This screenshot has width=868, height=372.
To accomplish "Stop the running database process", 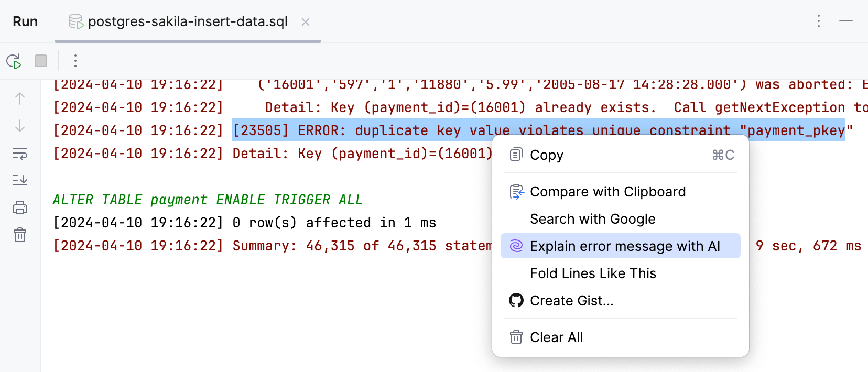I will tap(40, 61).
